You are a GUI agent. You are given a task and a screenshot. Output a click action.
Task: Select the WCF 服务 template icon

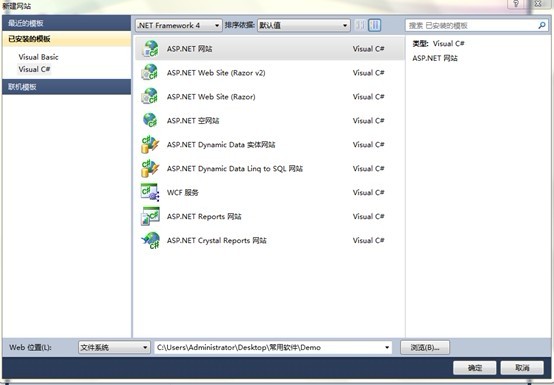click(x=150, y=192)
